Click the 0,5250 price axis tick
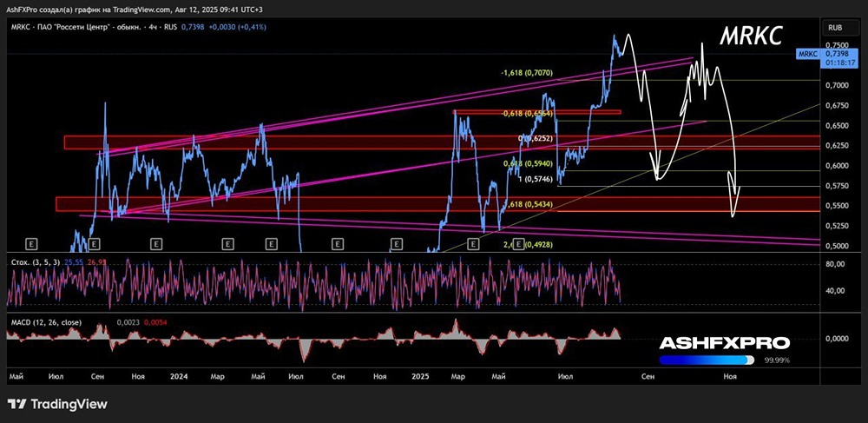 click(x=837, y=226)
